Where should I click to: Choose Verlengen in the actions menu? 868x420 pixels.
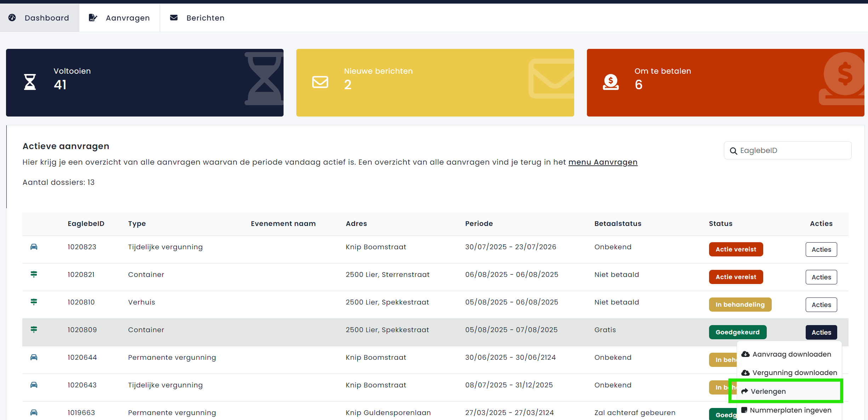pyautogui.click(x=768, y=391)
